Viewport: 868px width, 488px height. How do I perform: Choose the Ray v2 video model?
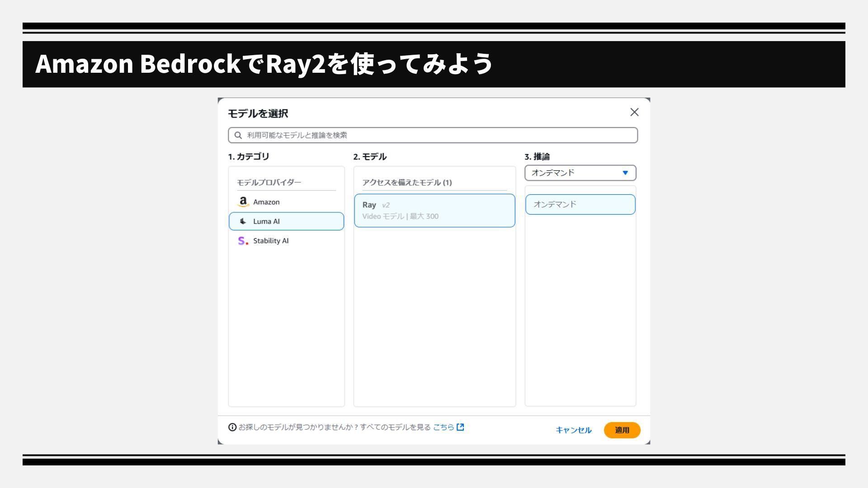(434, 211)
